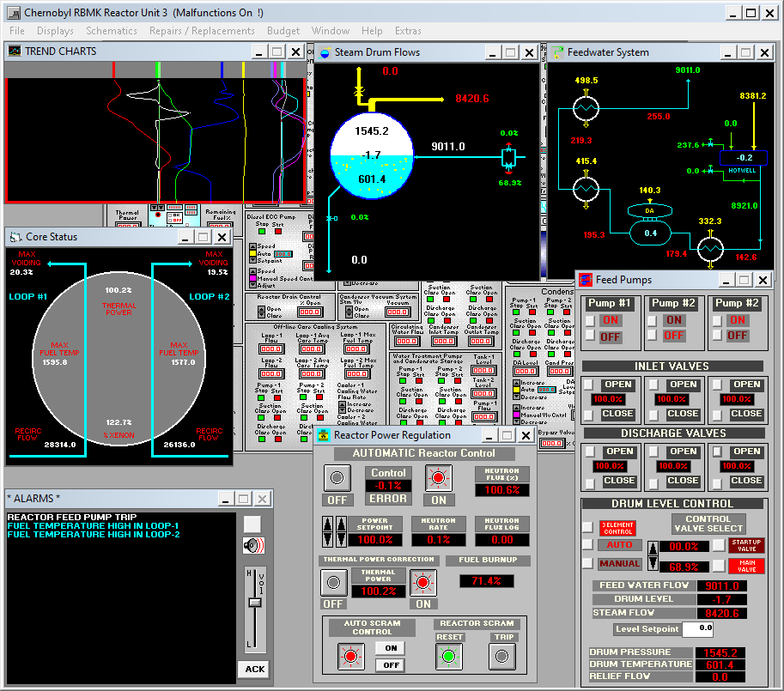
Task: Click the Automatic Reactor Control ON lamp button
Action: [x=439, y=478]
